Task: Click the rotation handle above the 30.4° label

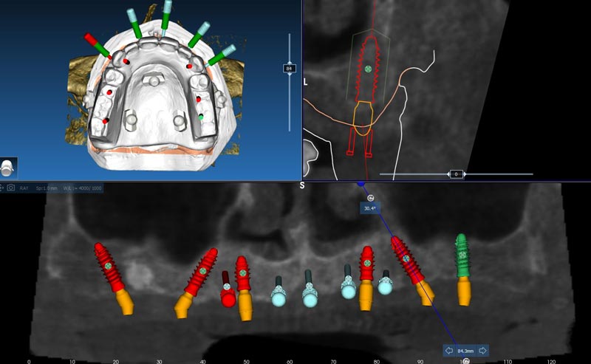Action: (x=369, y=198)
